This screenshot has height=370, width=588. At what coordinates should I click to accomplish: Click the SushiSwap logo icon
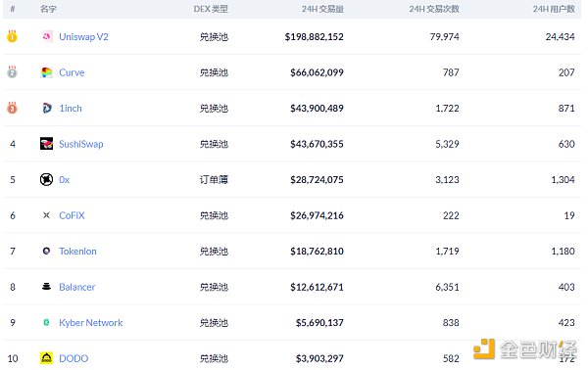(x=46, y=144)
